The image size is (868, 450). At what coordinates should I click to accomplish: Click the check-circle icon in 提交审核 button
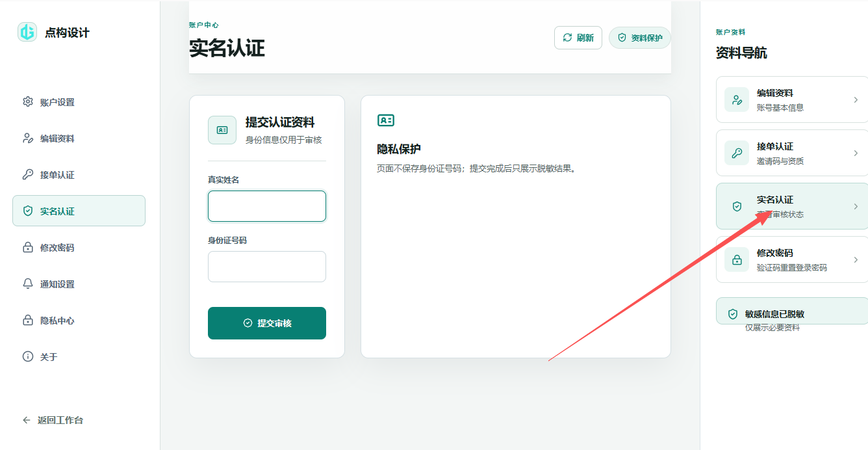247,323
